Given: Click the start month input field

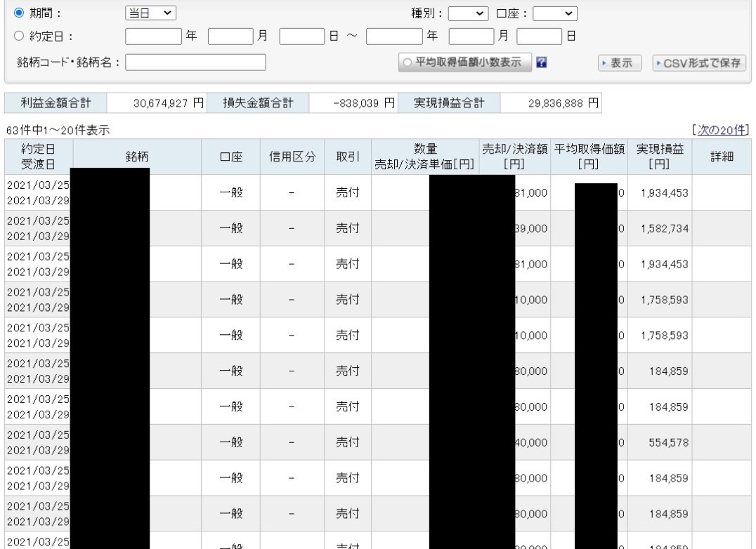Looking at the screenshot, I should click(x=230, y=37).
